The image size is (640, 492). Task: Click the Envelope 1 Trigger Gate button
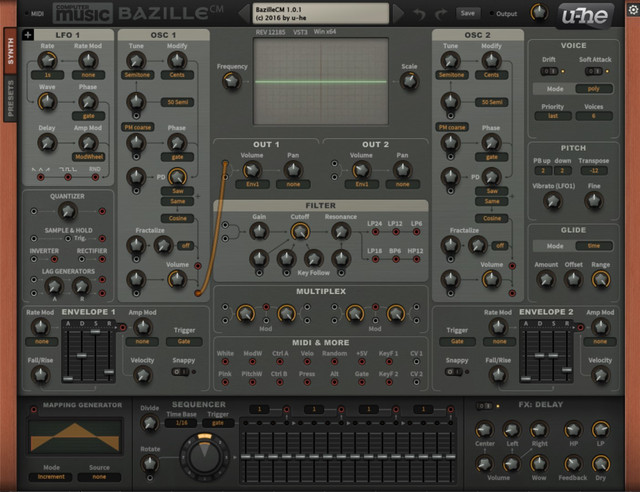click(184, 341)
